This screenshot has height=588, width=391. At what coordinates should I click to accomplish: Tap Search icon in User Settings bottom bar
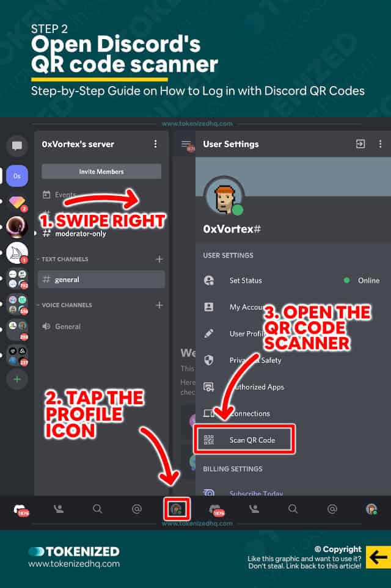(x=293, y=509)
